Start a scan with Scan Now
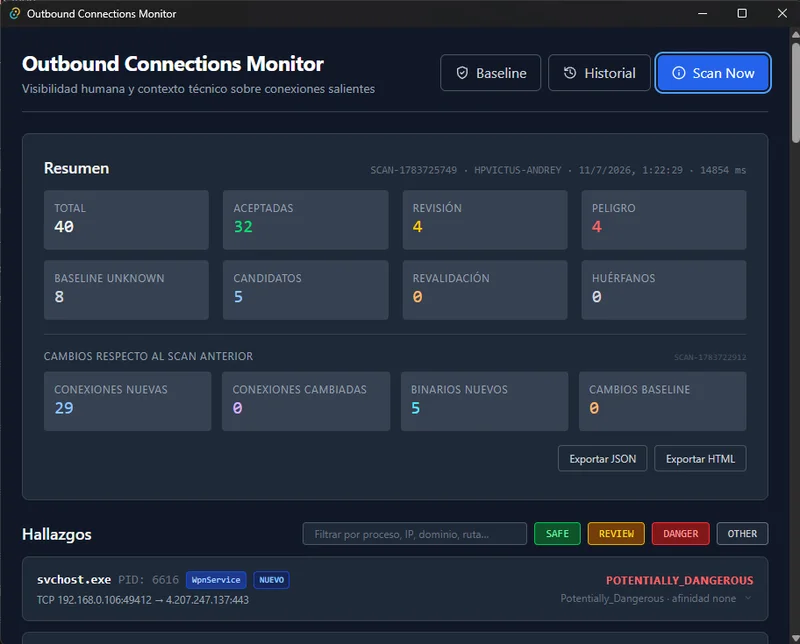 [713, 73]
